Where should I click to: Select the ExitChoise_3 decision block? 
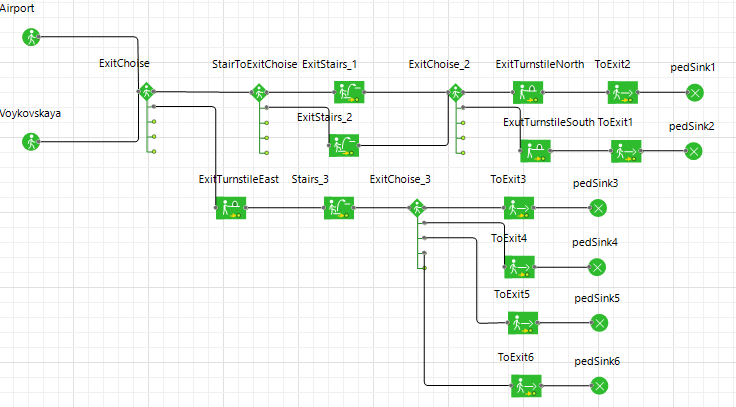click(417, 207)
